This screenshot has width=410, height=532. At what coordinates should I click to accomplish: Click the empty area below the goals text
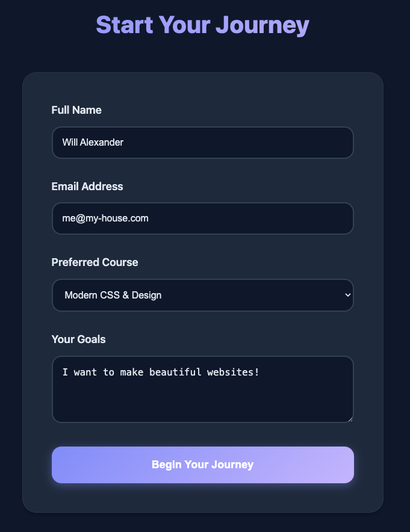pyautogui.click(x=202, y=401)
